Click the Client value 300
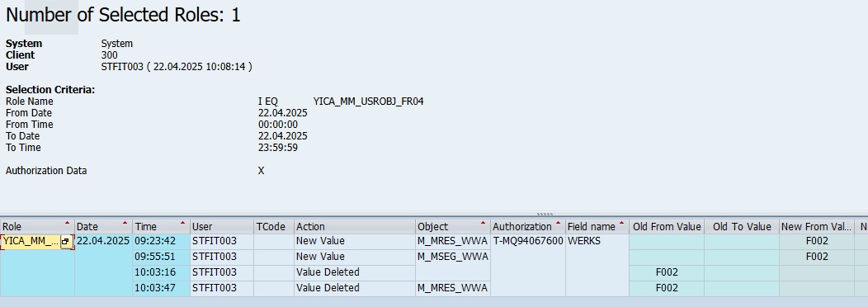The image size is (868, 307). pyautogui.click(x=109, y=54)
